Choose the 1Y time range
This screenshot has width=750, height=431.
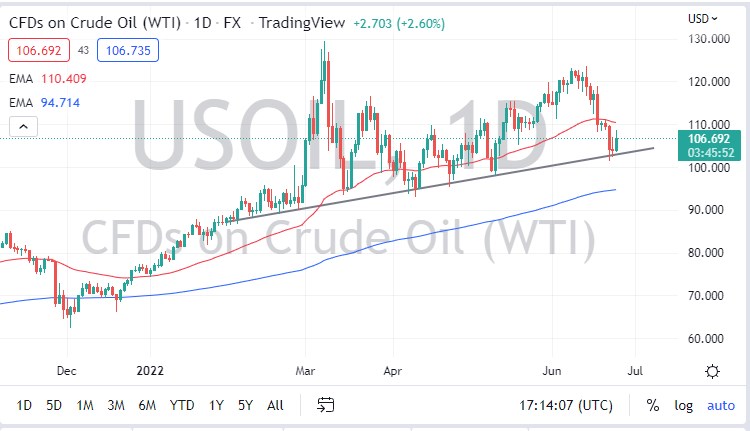tap(216, 405)
